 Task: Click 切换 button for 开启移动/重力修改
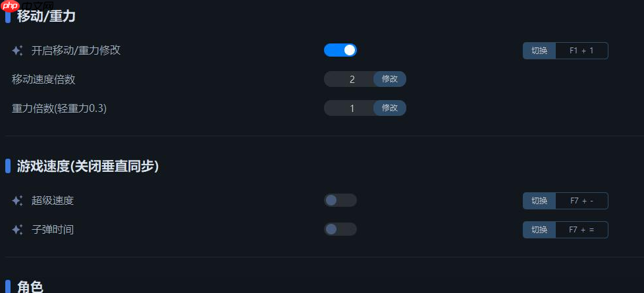539,51
